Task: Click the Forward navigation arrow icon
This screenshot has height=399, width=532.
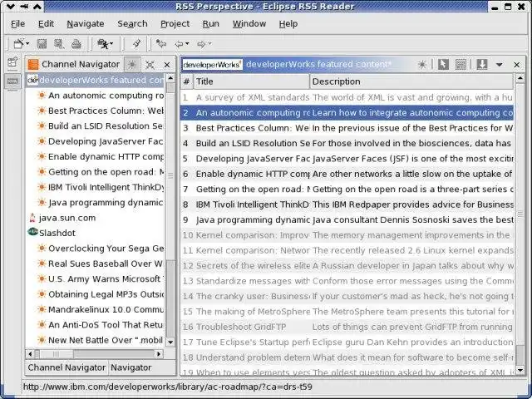Action: (x=201, y=44)
